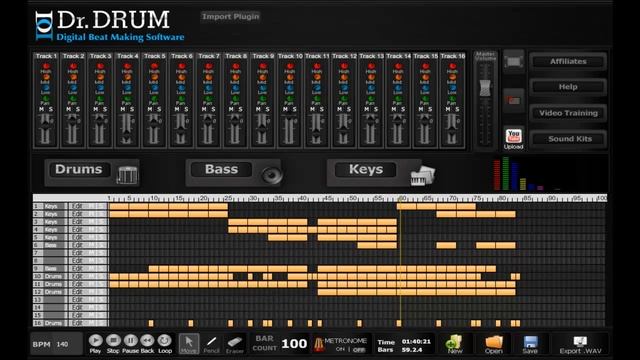Click the Time and Bars display
The image size is (640, 360).
[404, 345]
